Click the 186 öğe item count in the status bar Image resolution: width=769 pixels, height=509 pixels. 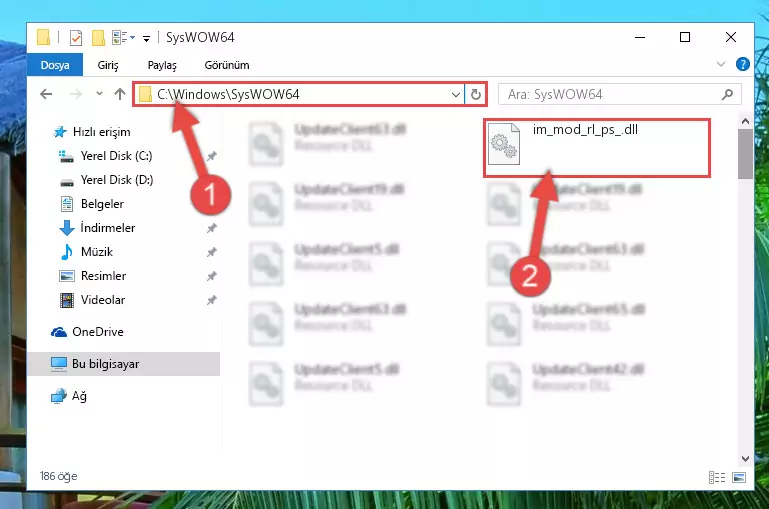(x=58, y=476)
